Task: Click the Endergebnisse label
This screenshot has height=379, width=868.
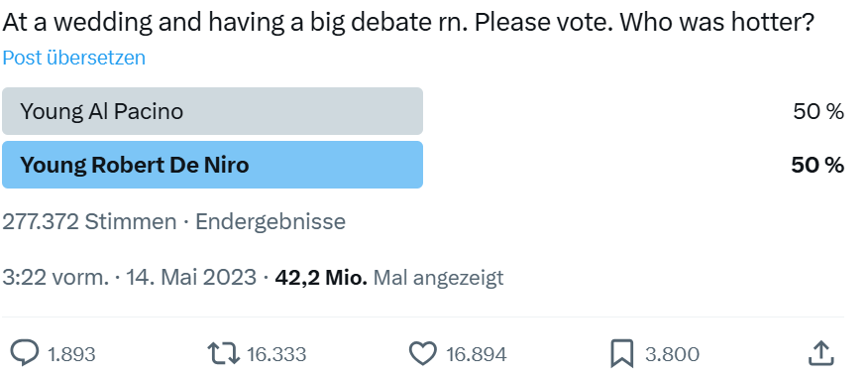Action: [271, 221]
